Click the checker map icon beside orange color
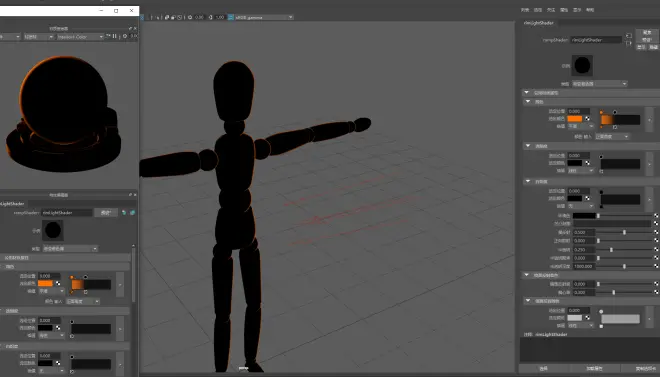The height and width of the screenshot is (377, 660). coord(588,119)
